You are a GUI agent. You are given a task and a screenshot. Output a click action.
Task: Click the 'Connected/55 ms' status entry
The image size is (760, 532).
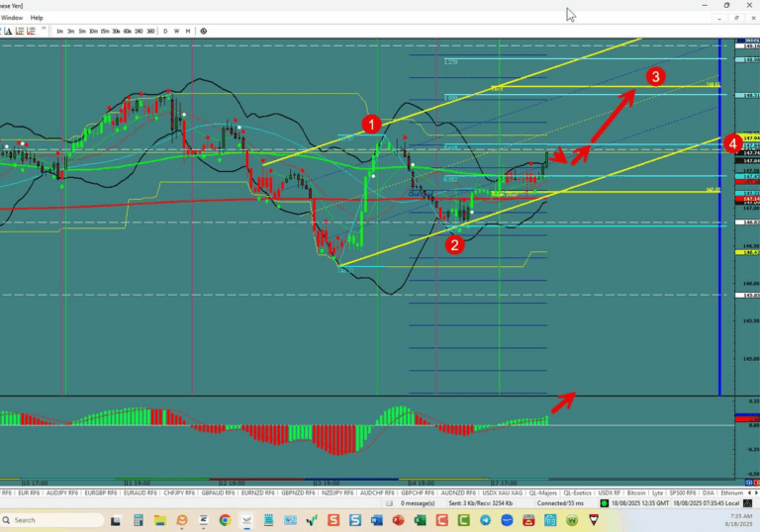560,503
